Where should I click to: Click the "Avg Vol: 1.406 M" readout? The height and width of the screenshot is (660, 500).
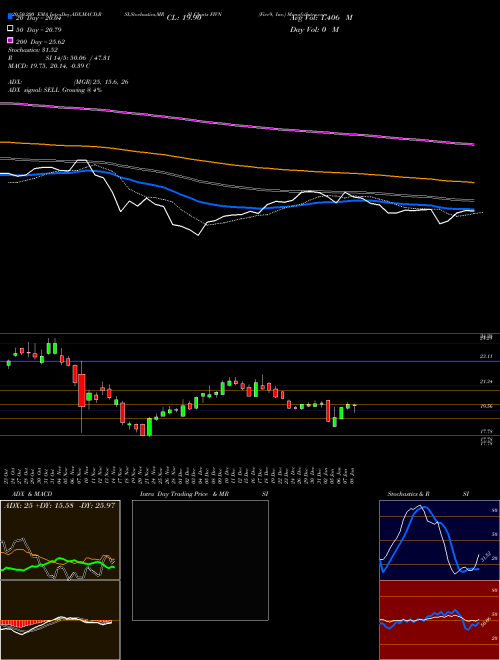321,17
